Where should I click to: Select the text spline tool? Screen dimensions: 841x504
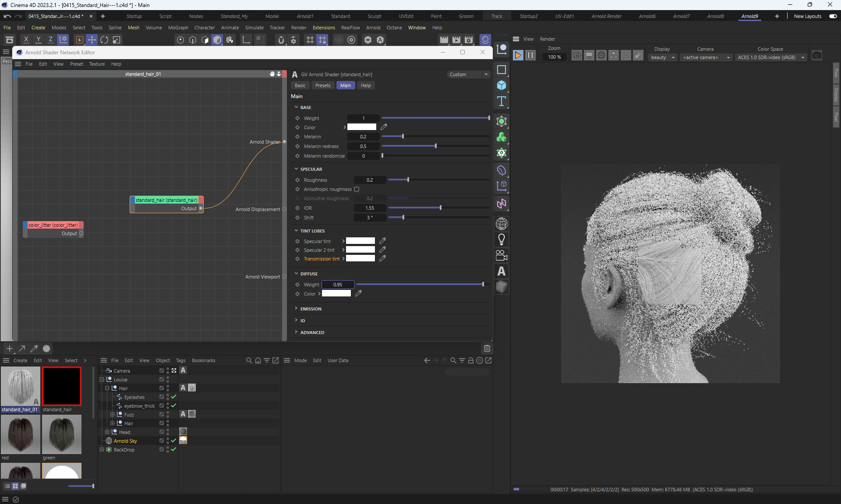coord(502,102)
